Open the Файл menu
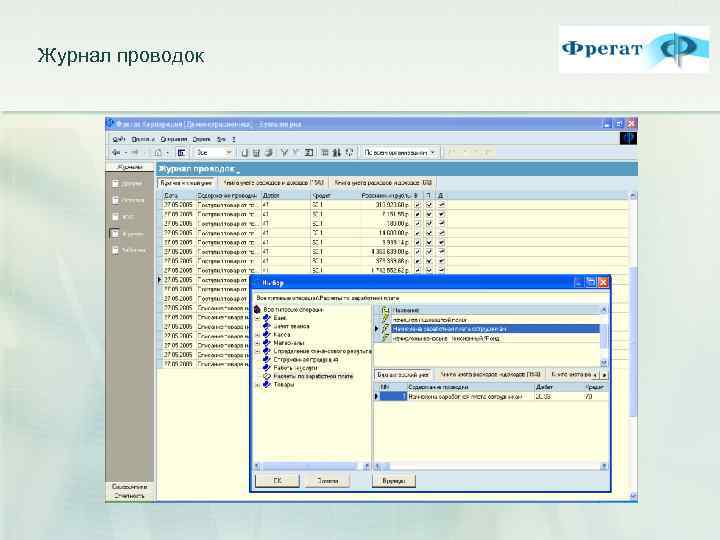 118,139
